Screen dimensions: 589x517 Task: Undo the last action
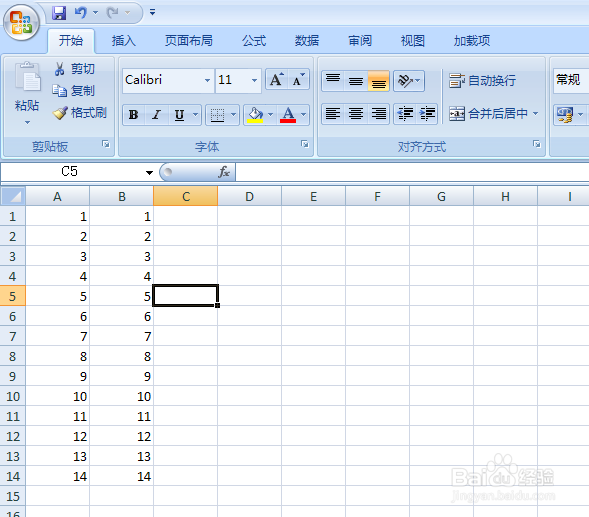(x=81, y=13)
